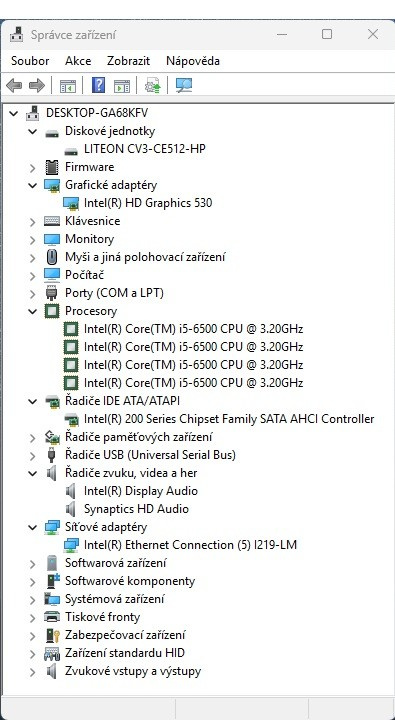Click the Řadiče USB plug icon
Viewport: 395px width, 720px height.
(x=52, y=455)
